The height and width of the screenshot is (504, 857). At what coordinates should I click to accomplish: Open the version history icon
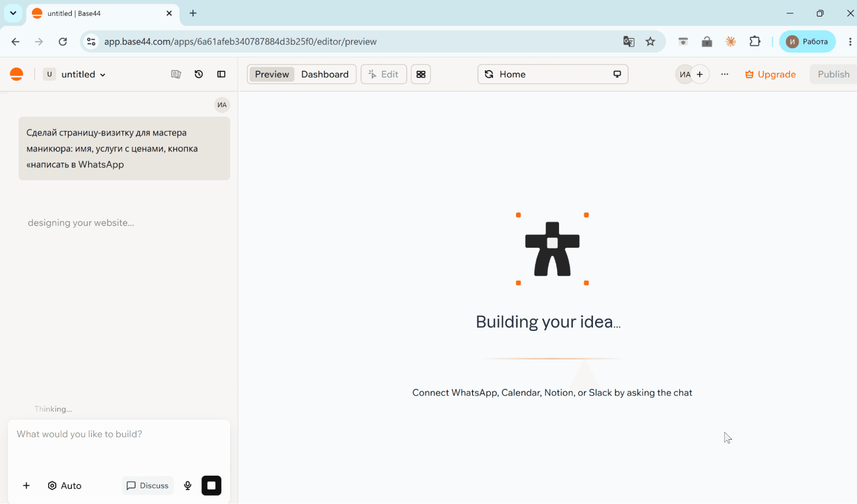(x=198, y=74)
